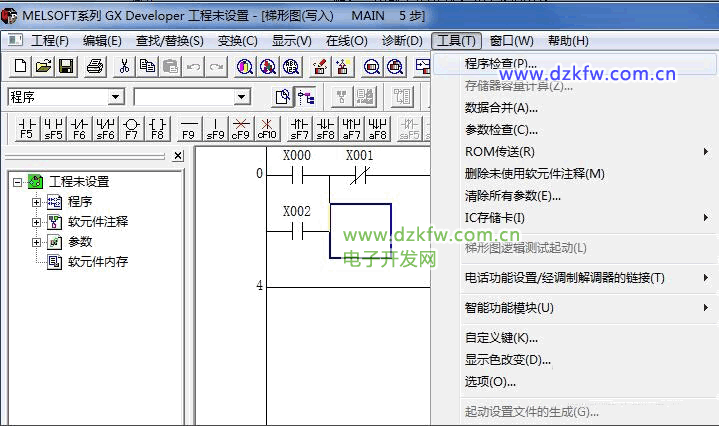Collapse the 工程未设置 tree root
Screen dimensions: 719x426
[x=17, y=182]
